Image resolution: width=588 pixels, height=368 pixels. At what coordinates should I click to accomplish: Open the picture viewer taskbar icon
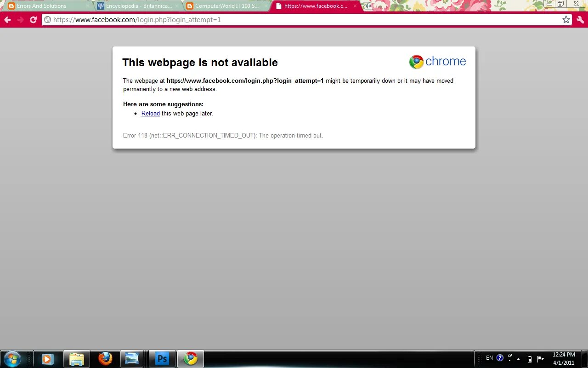coord(132,359)
